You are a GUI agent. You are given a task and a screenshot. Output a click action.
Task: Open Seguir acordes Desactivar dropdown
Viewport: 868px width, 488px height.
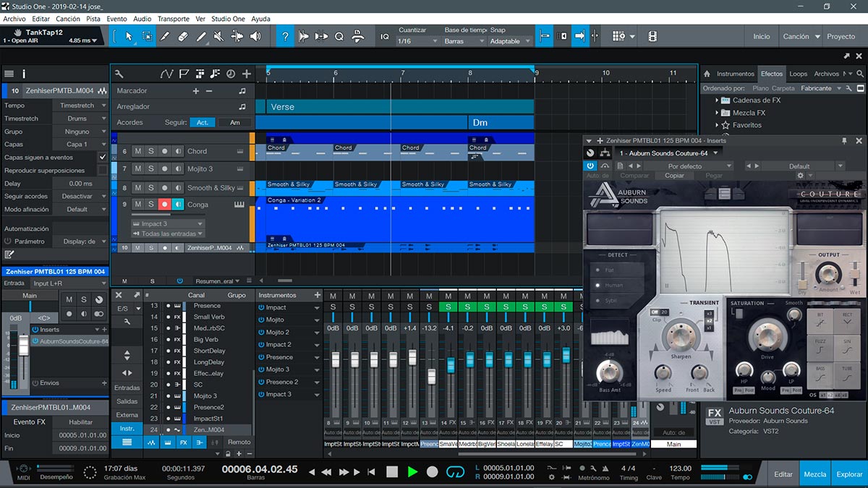tap(79, 196)
